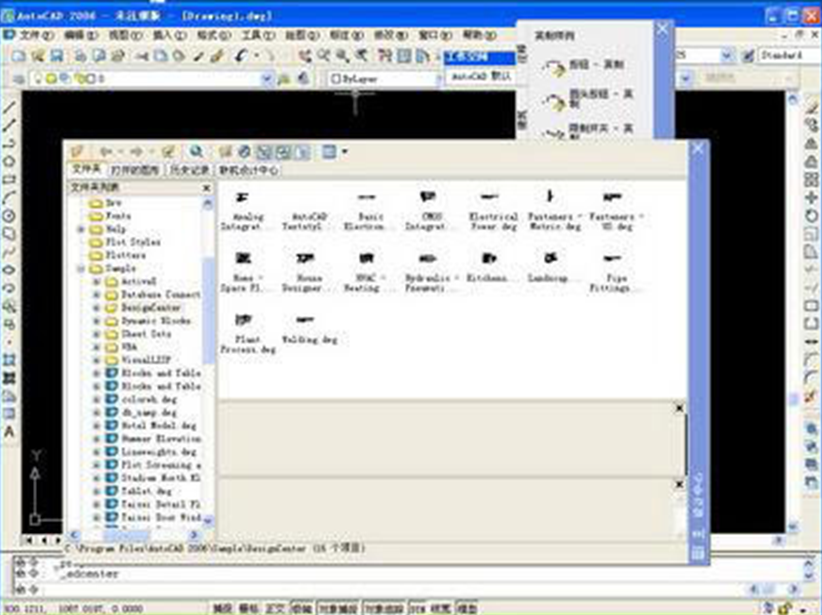Toggle the 捕捉 (Snap) status button
Screen dimensions: 822x615
[224, 607]
